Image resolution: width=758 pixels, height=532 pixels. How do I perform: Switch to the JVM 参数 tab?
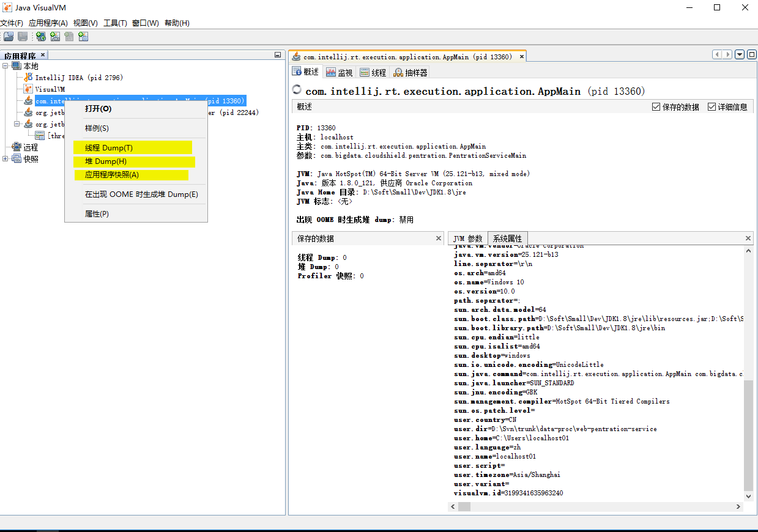[468, 238]
